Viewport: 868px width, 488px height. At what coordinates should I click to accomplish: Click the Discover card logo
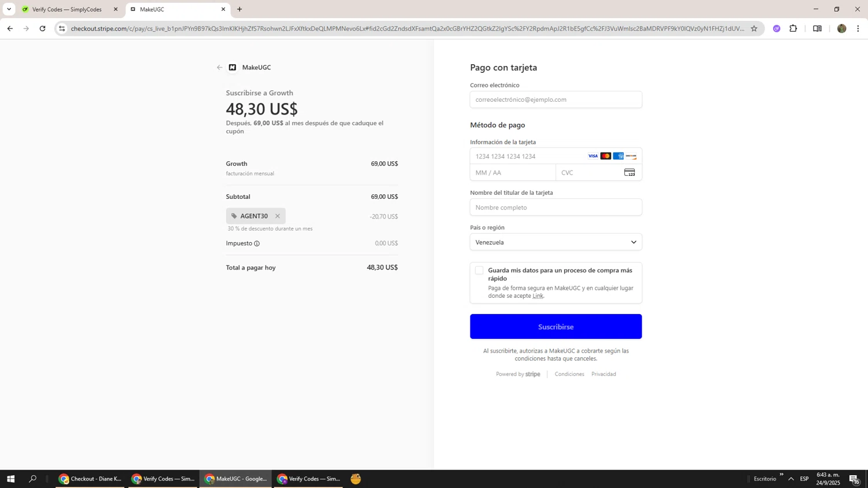tap(631, 156)
